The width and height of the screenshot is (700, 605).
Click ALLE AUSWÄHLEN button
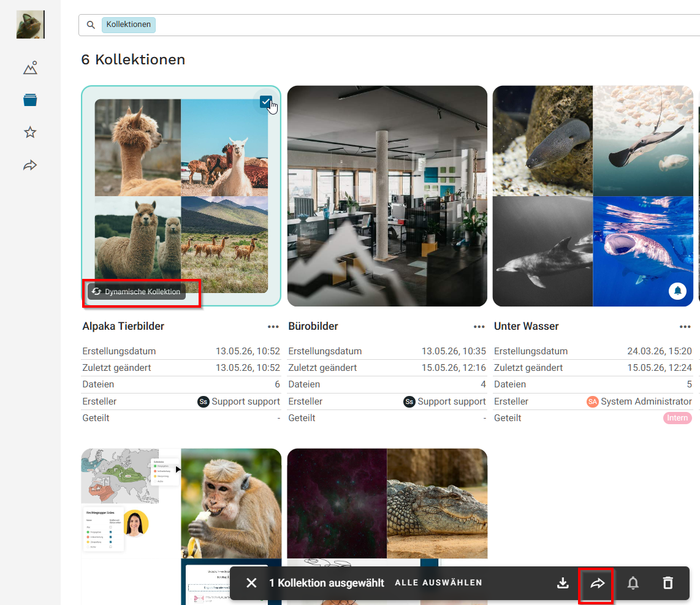click(438, 583)
